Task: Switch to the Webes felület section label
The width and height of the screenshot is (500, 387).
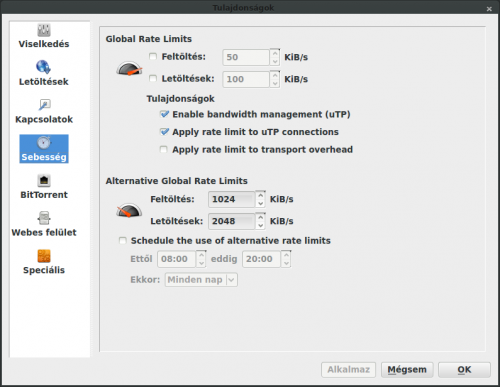Action: pyautogui.click(x=44, y=232)
